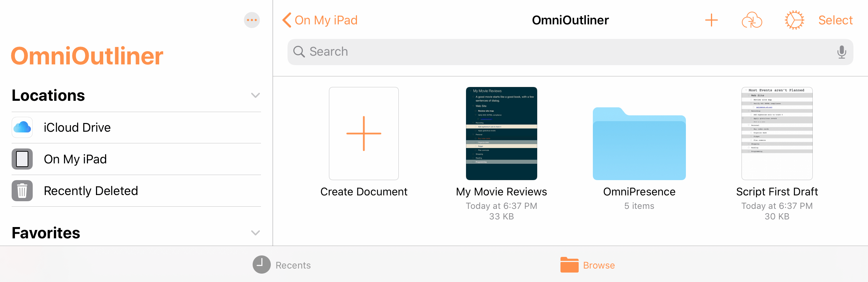Viewport: 868px width, 282px height.
Task: Tap the Browse folder icon
Action: (569, 265)
